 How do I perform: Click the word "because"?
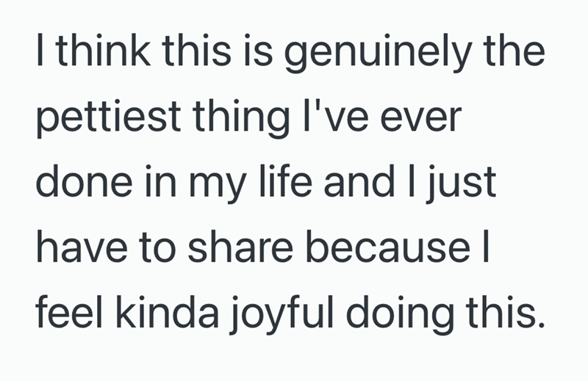click(388, 246)
